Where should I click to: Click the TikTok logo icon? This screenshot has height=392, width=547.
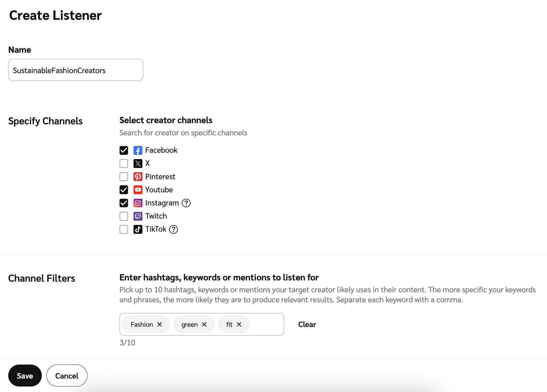[138, 229]
